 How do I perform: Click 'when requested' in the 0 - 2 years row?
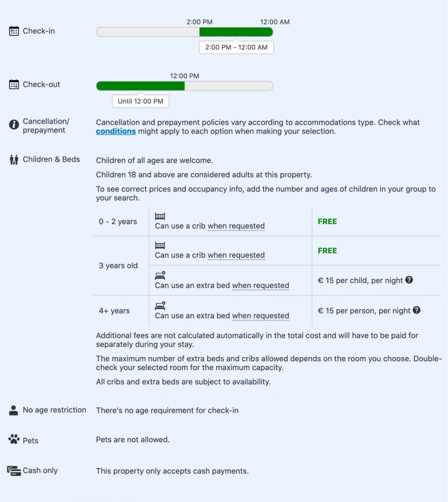236,226
